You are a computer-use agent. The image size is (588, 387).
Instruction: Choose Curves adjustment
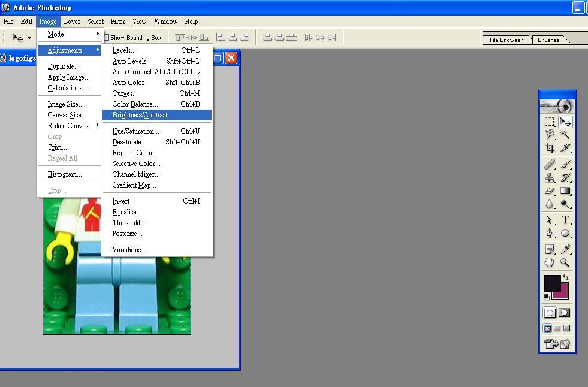pyautogui.click(x=157, y=93)
